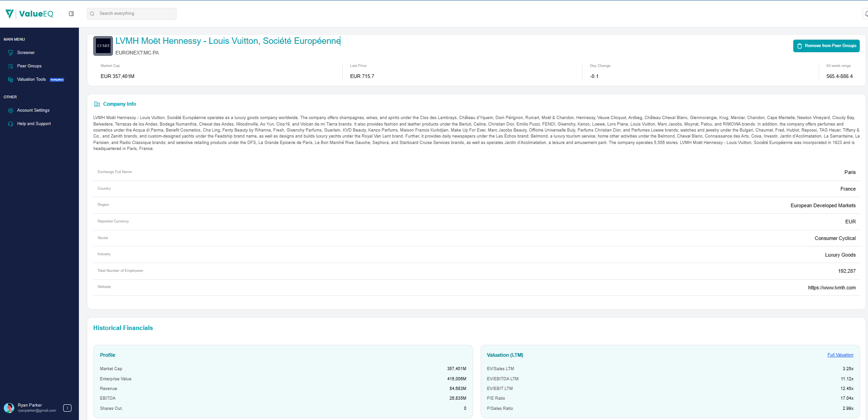Click the ValueEQ logo

coord(30,14)
